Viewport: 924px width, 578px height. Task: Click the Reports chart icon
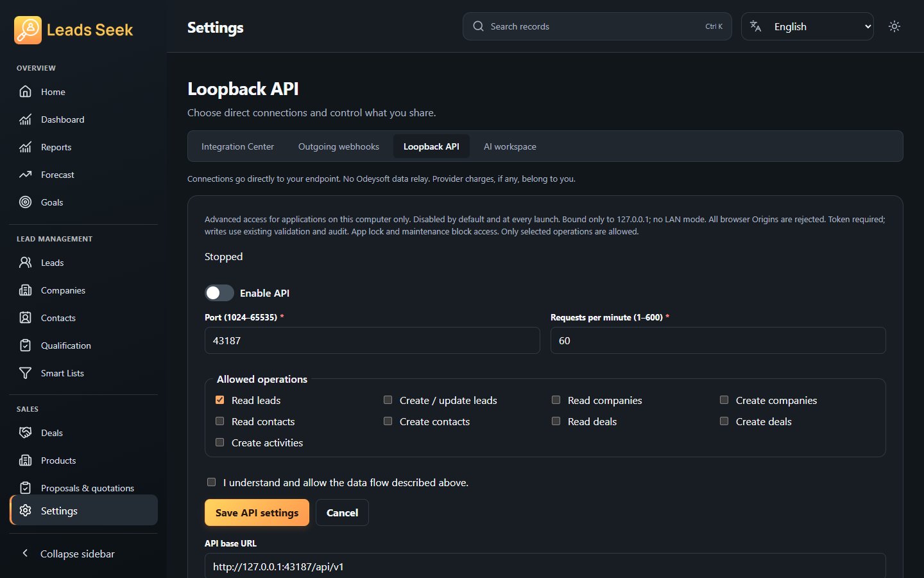click(x=25, y=147)
